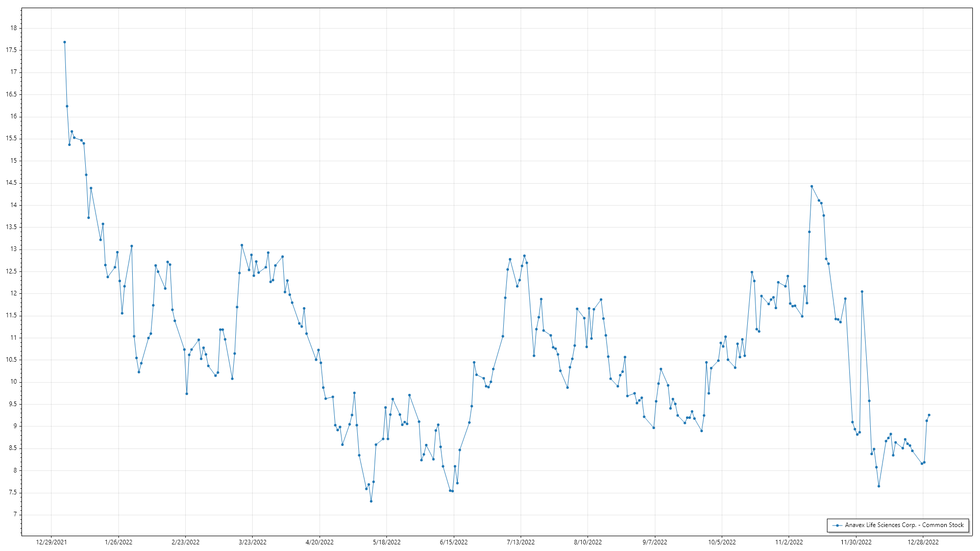Click the November peak data point near 14.4
Screen dimensions: 980x551
(812, 186)
